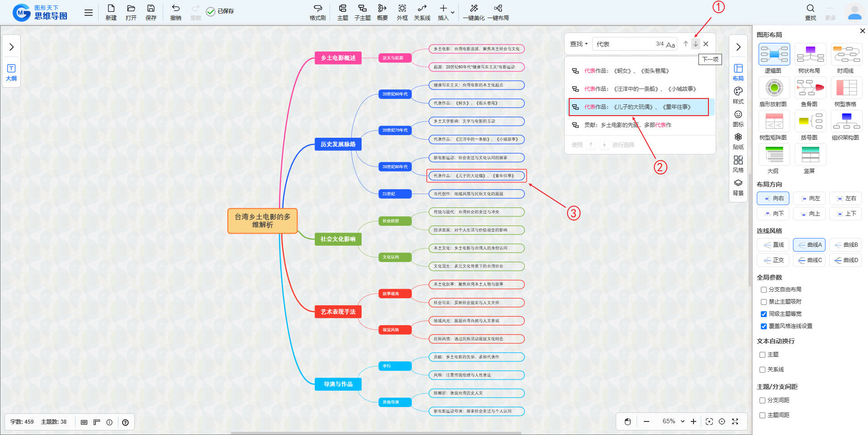The height and width of the screenshot is (435, 868).
Task: Expand the zoom percentage 65% dropdown
Action: pyautogui.click(x=682, y=421)
